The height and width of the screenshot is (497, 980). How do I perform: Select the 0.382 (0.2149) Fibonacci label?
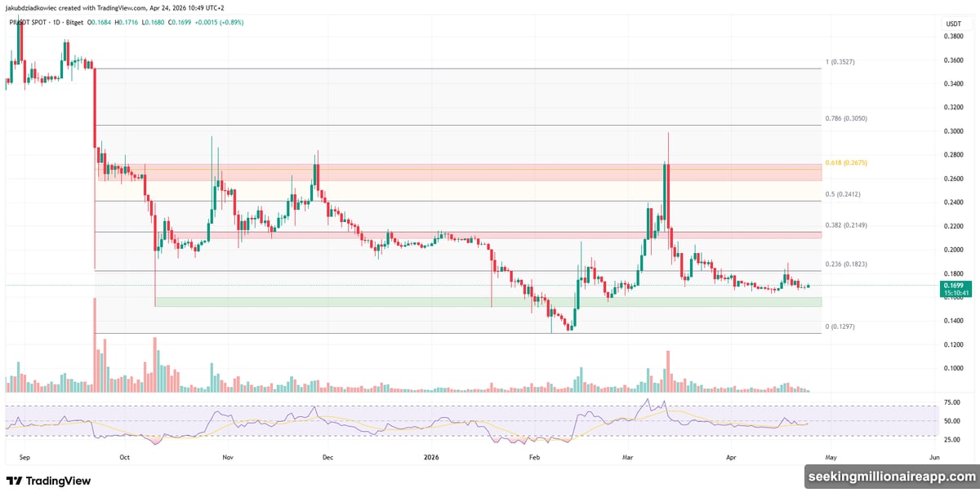click(846, 225)
